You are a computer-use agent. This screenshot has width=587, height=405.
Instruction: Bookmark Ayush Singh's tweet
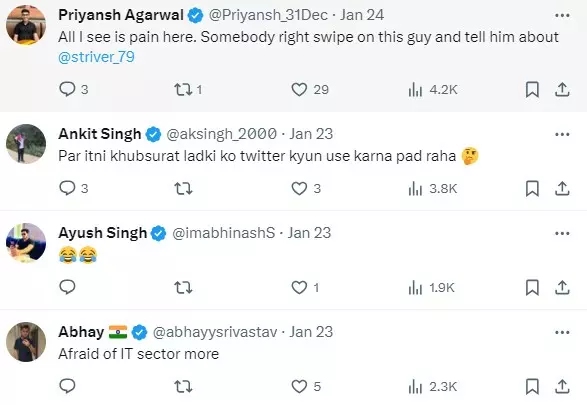[532, 287]
